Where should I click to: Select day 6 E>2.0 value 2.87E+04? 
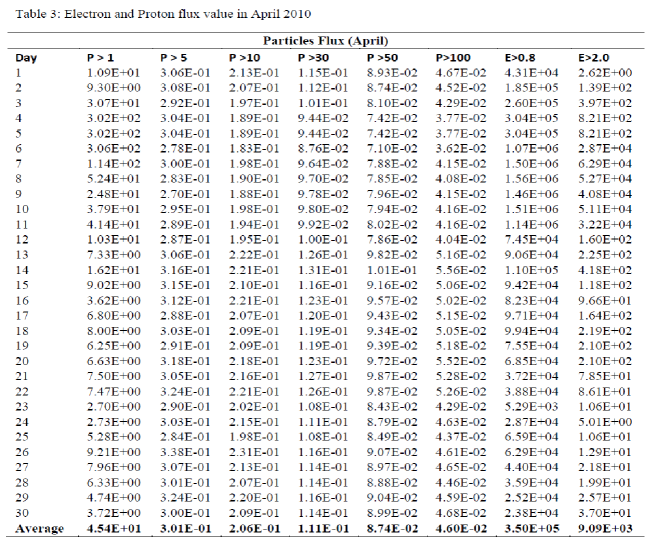(x=605, y=148)
